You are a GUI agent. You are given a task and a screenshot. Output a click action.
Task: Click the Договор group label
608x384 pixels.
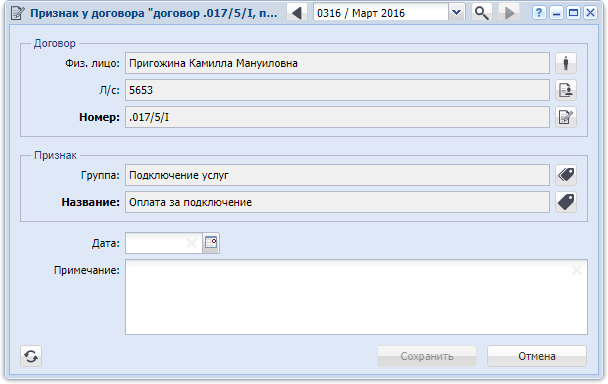click(x=55, y=43)
